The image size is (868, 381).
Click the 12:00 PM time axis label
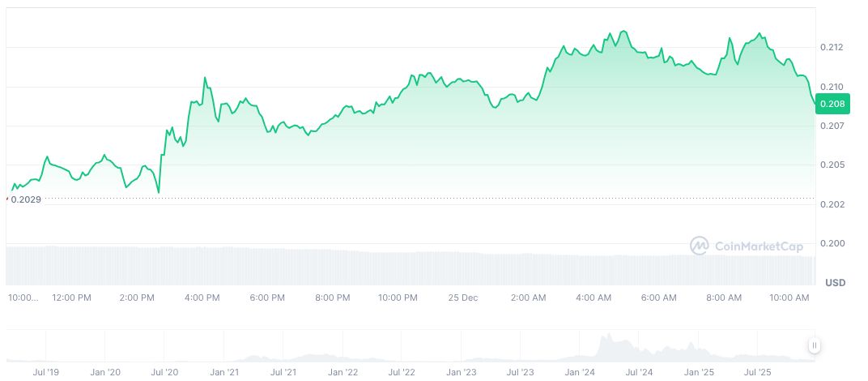pyautogui.click(x=71, y=298)
